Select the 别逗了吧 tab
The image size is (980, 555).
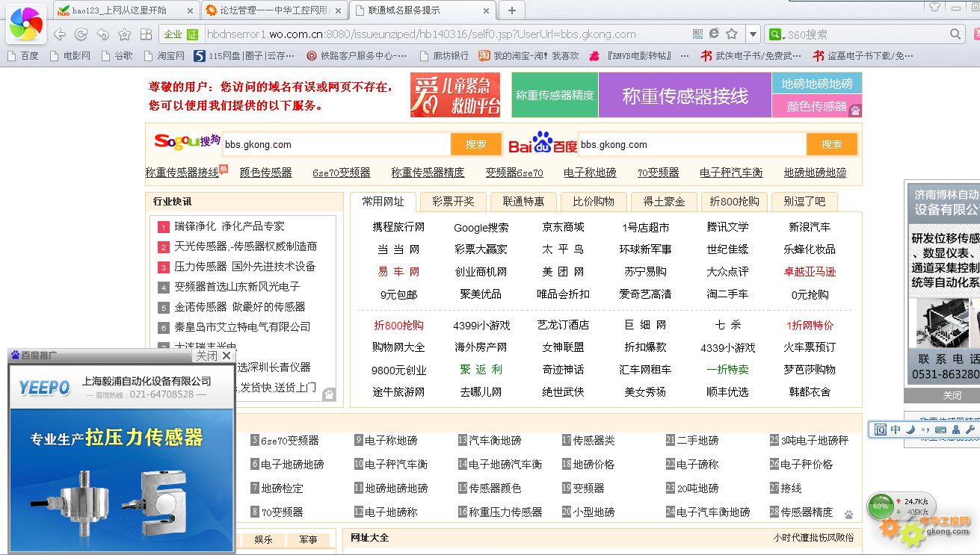click(804, 202)
